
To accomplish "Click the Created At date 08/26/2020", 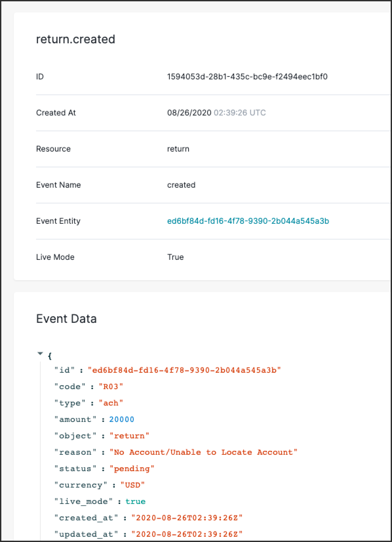I will coord(189,113).
